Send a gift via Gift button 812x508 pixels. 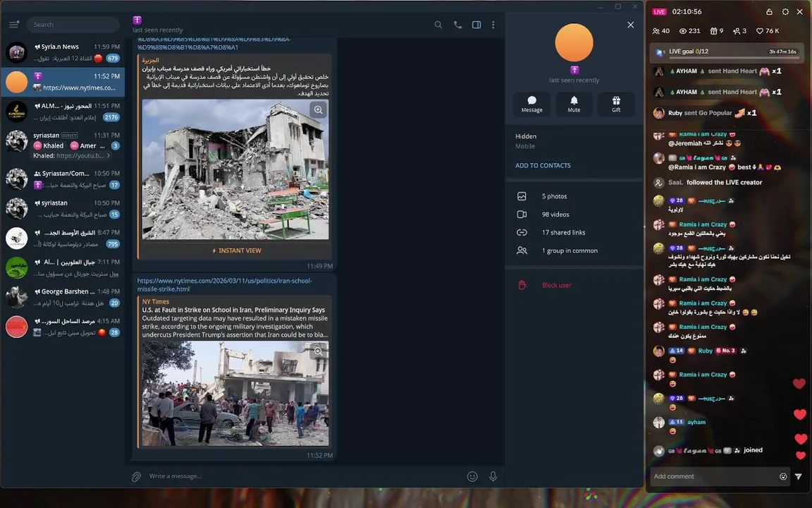[616, 104]
